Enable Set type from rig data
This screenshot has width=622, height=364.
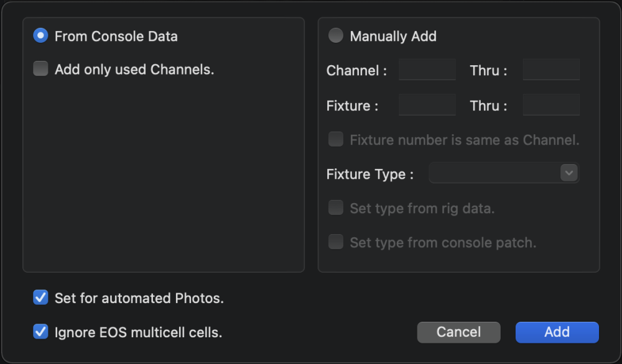(335, 207)
